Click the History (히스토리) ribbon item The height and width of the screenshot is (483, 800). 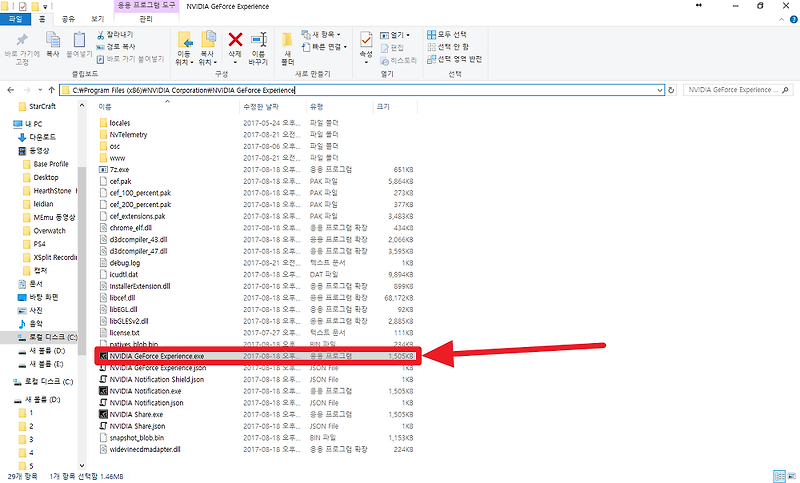pyautogui.click(x=398, y=60)
